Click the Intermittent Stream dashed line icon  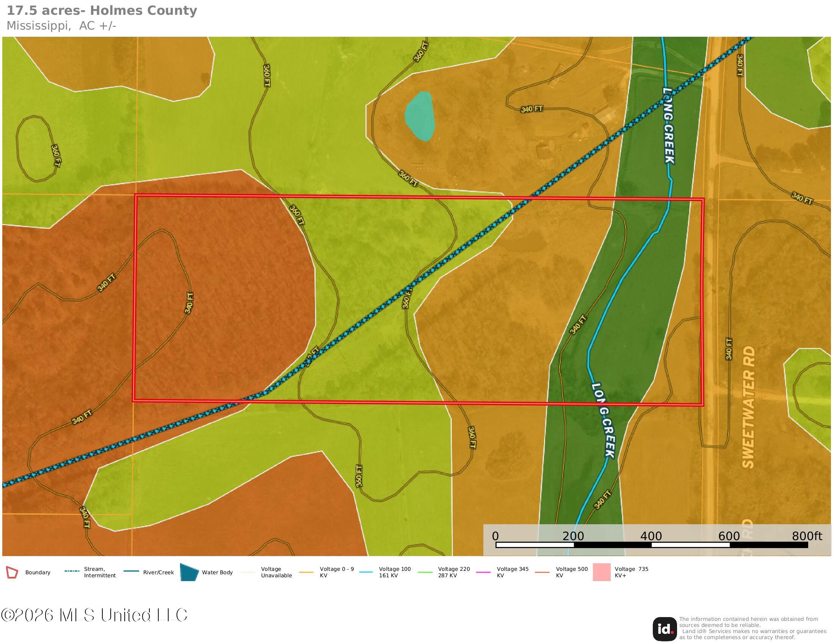click(x=72, y=571)
